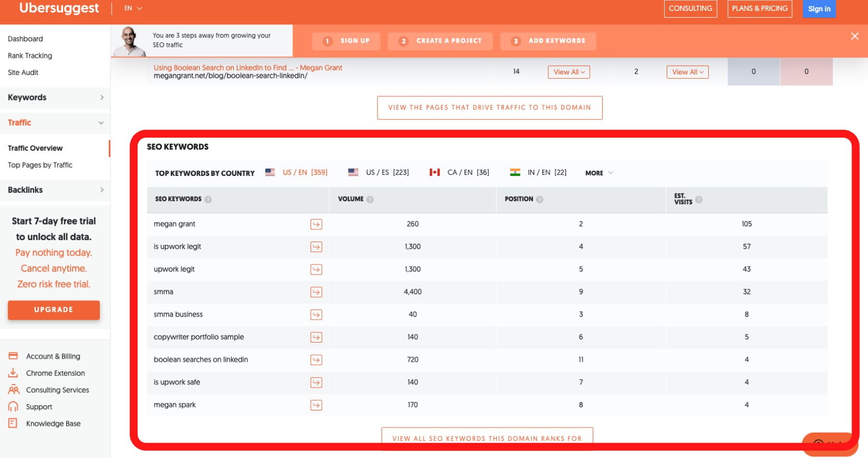Viewport: 868px width, 458px height.
Task: Click India flag icon for IN / EN
Action: point(515,172)
